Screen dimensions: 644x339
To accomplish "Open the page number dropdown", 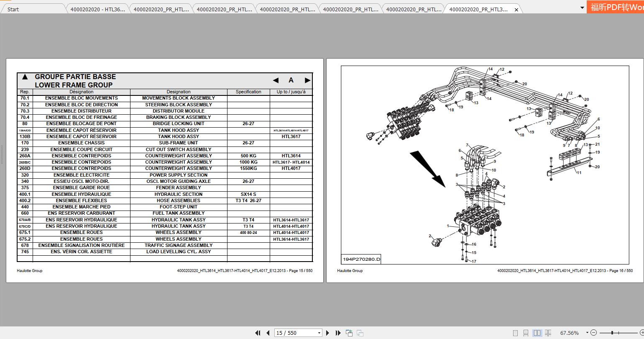I will [319, 333].
